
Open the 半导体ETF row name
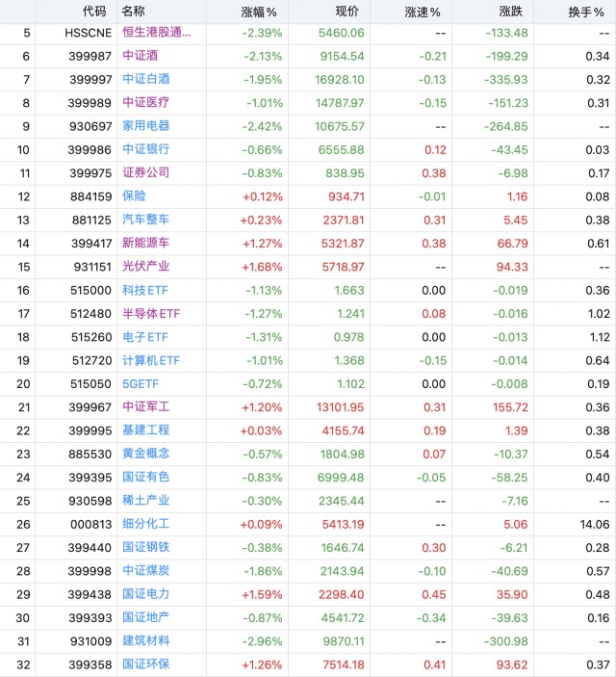click(x=151, y=313)
